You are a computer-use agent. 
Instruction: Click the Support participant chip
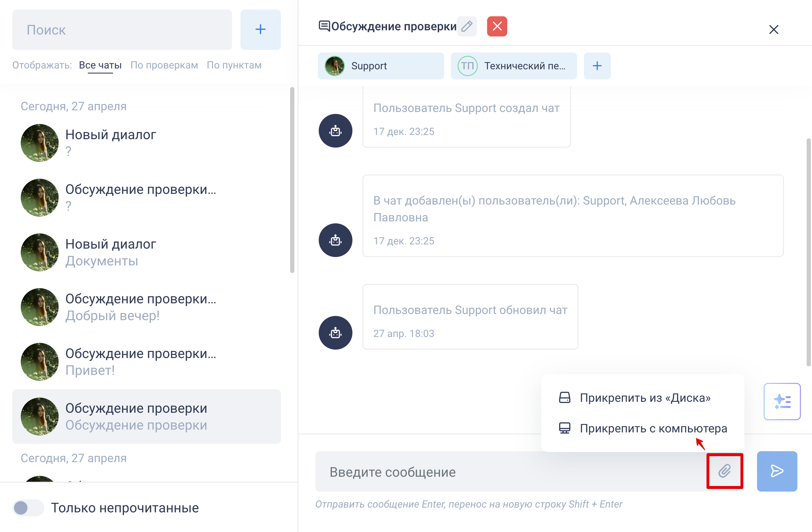click(x=381, y=66)
